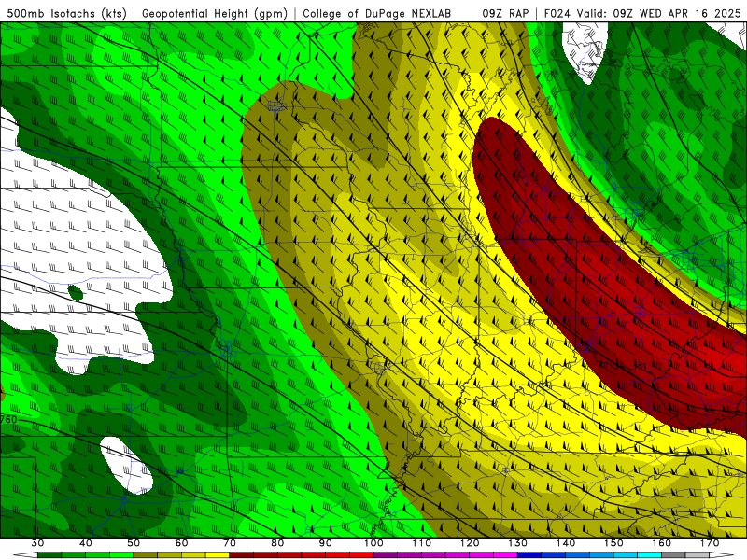Click the 60 knot color bar label

click(181, 543)
